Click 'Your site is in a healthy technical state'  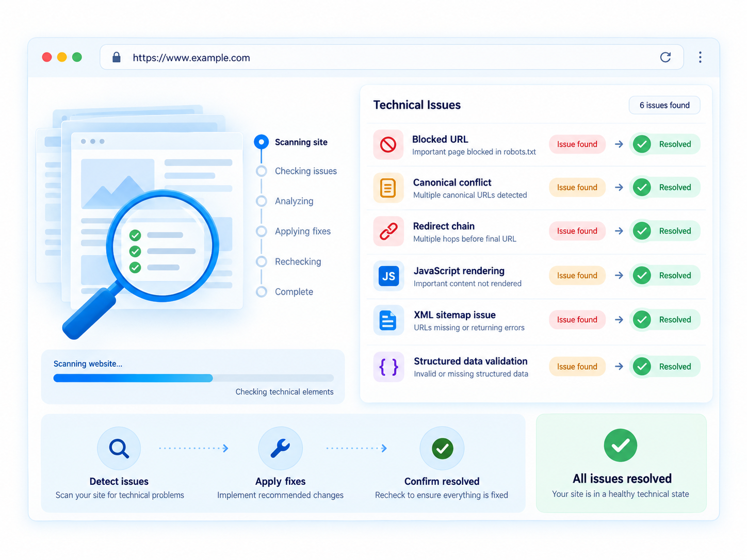point(621,494)
